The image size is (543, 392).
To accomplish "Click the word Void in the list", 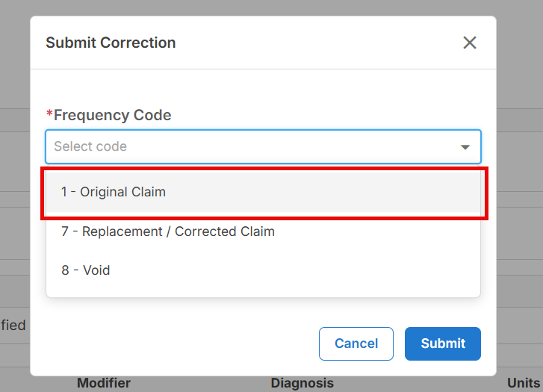I will coord(96,270).
